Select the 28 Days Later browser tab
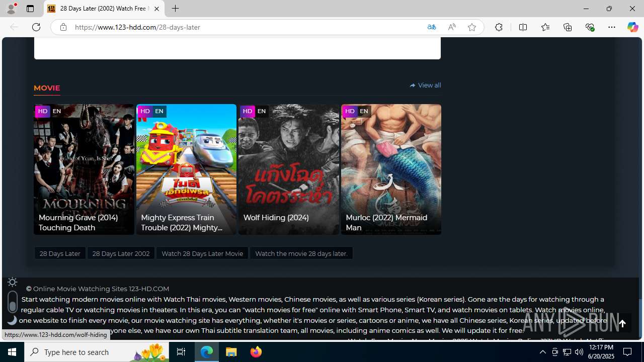This screenshot has height=362, width=644. pyautogui.click(x=104, y=9)
